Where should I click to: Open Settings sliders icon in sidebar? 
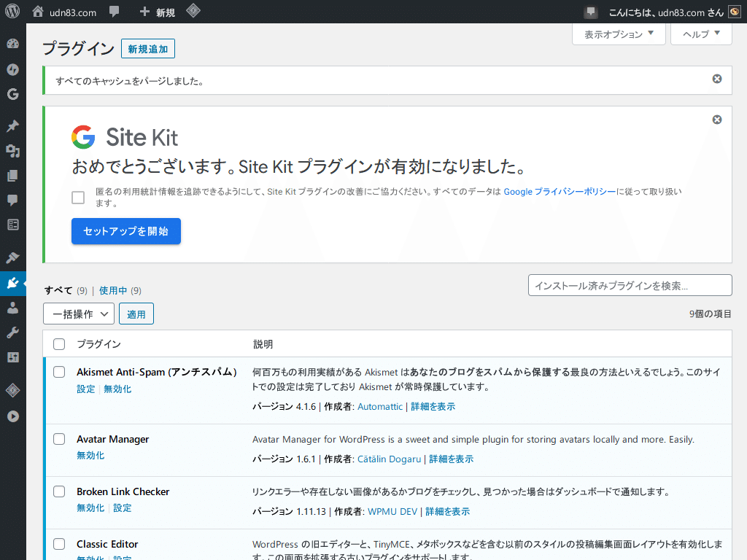click(13, 357)
